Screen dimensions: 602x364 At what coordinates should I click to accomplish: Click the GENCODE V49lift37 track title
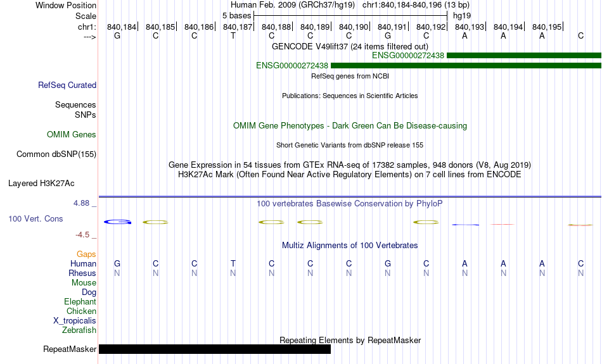350,46
